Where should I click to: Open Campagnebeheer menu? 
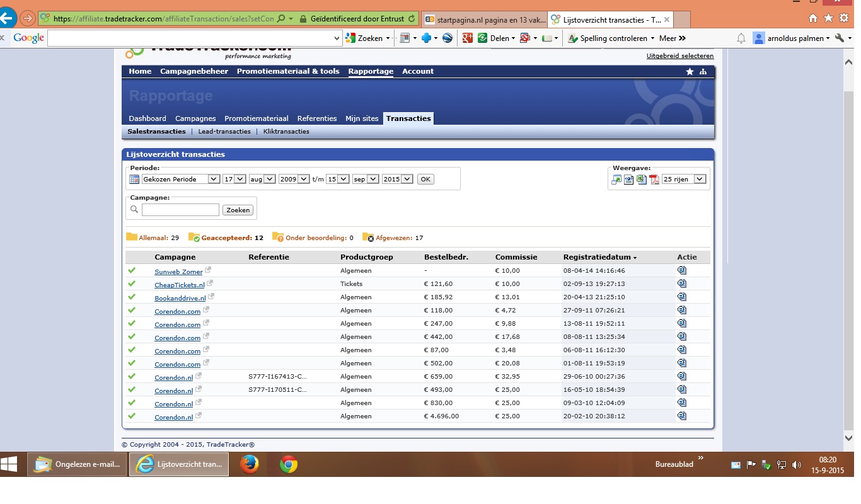(194, 71)
